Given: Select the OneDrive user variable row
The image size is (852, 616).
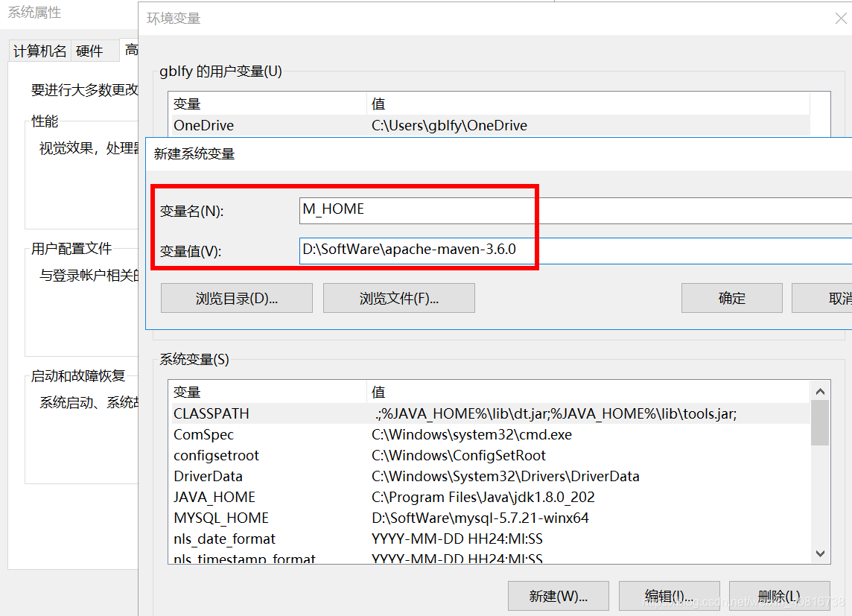Looking at the screenshot, I should point(492,125).
